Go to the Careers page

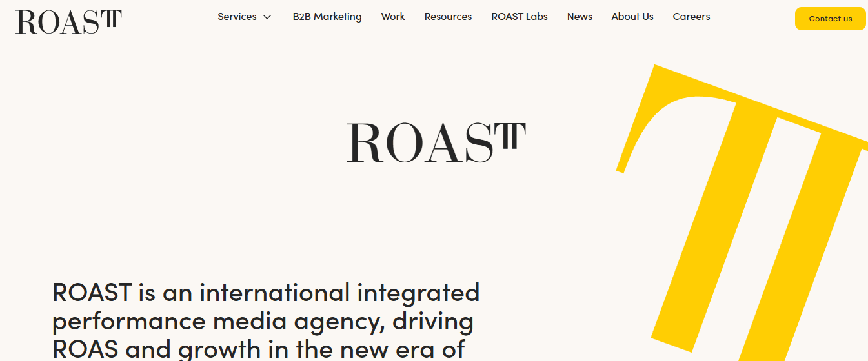coord(691,17)
